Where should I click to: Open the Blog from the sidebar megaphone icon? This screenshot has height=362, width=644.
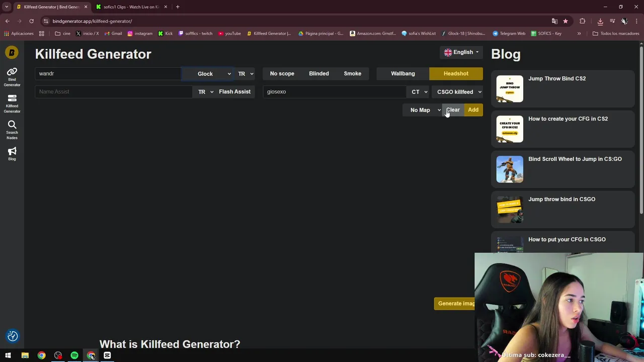(x=12, y=154)
